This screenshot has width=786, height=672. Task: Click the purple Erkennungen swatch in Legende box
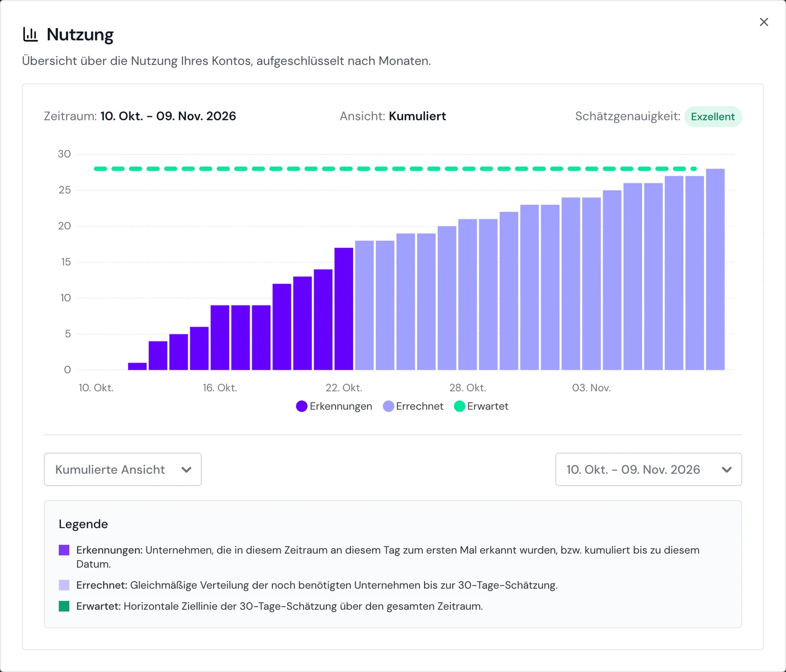64,550
